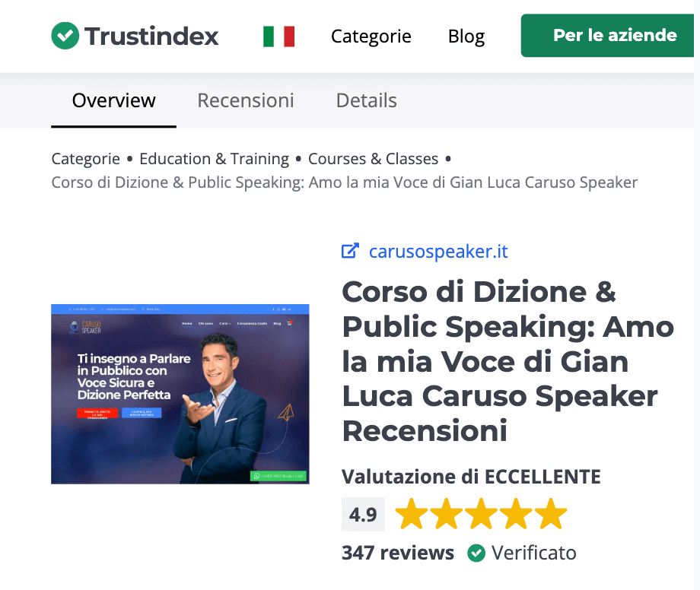This screenshot has width=700, height=590.
Task: Visit the carusospeaker.it website link
Action: pos(438,252)
